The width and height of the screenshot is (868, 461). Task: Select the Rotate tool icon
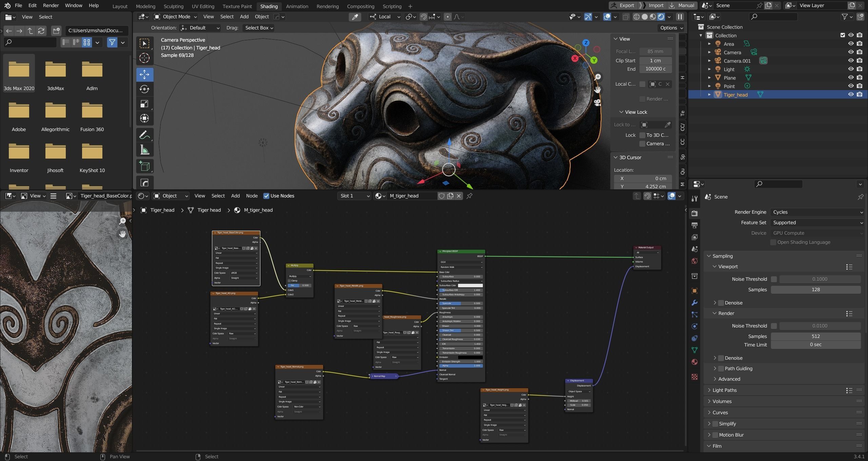tap(144, 89)
